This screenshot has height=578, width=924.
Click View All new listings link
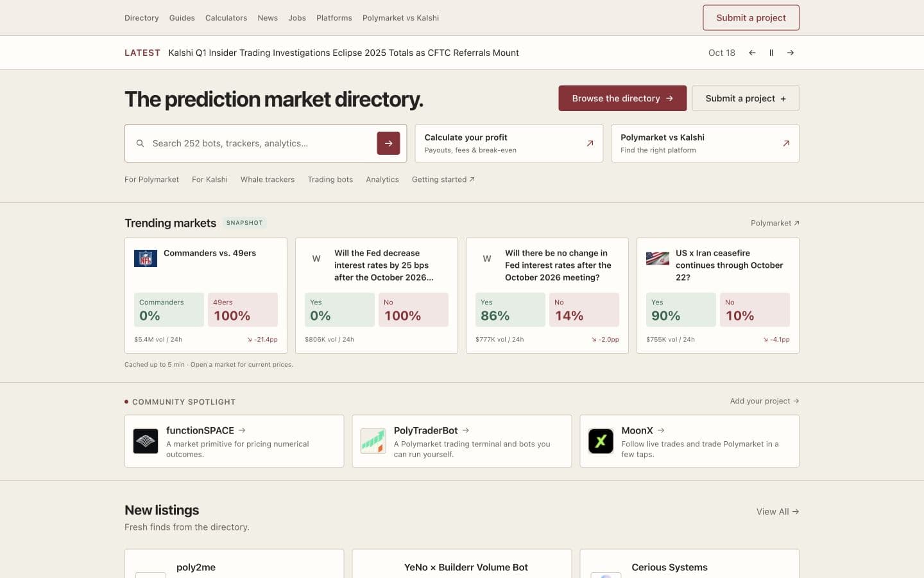coord(778,511)
